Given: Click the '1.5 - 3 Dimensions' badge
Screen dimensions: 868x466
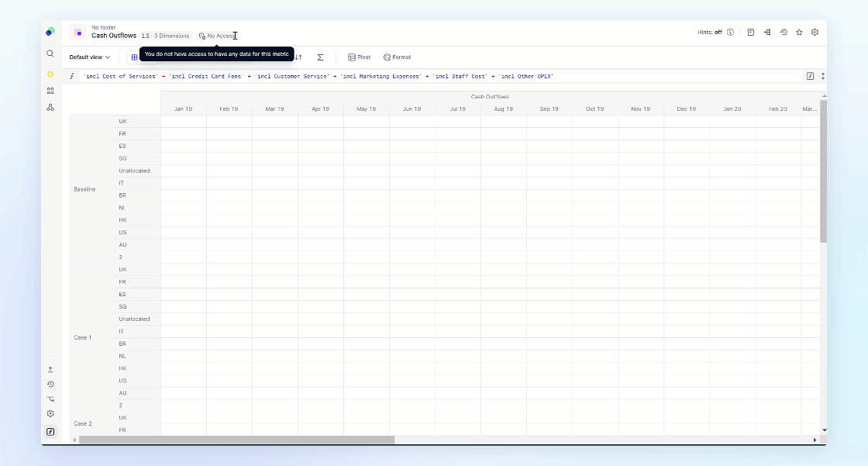Looking at the screenshot, I should tap(165, 36).
